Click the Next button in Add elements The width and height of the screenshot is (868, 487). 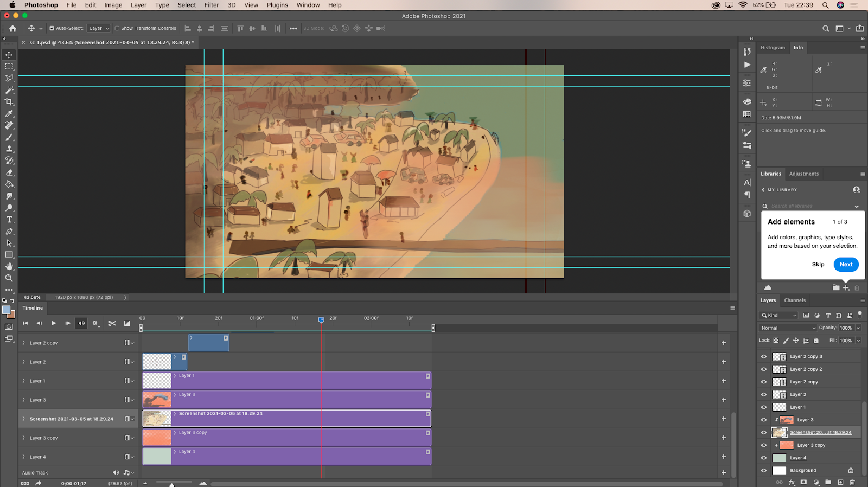846,265
